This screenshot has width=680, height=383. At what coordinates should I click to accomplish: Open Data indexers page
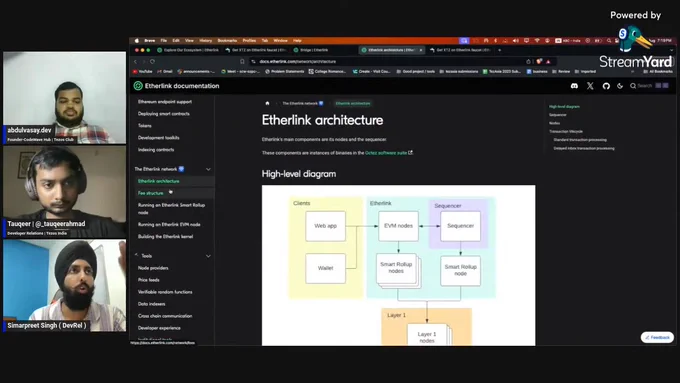[x=151, y=304]
